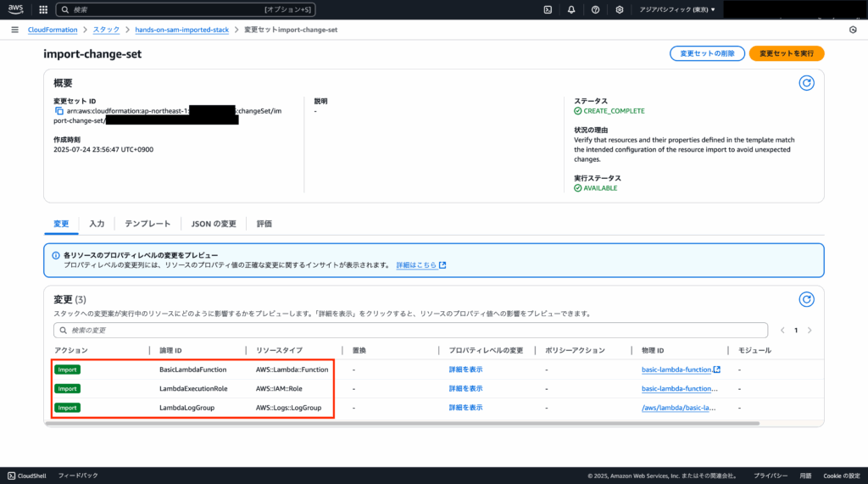
Task: Click the プロパティレベルの変更 column header
Action: point(486,351)
